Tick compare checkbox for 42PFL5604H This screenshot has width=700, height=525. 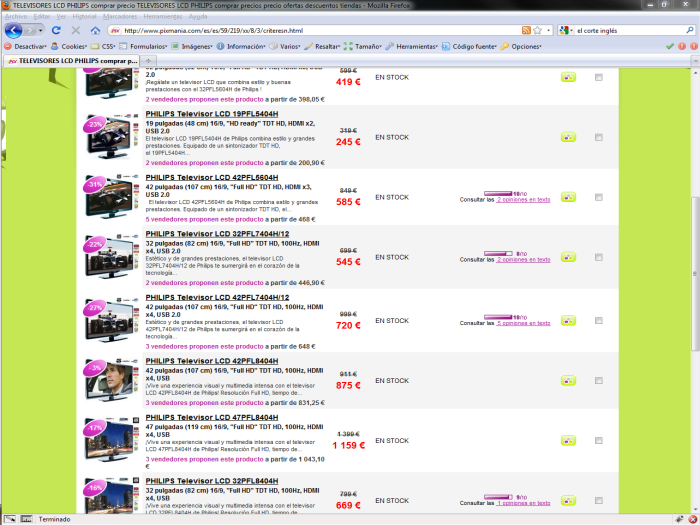[x=599, y=197]
